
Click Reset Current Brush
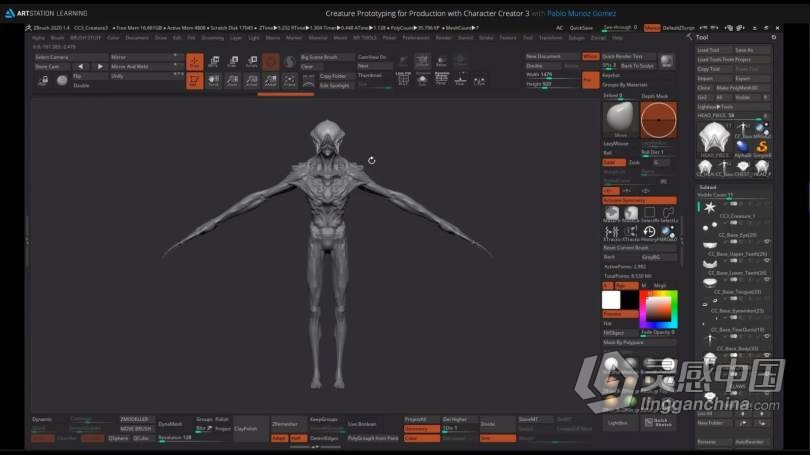pyautogui.click(x=639, y=248)
